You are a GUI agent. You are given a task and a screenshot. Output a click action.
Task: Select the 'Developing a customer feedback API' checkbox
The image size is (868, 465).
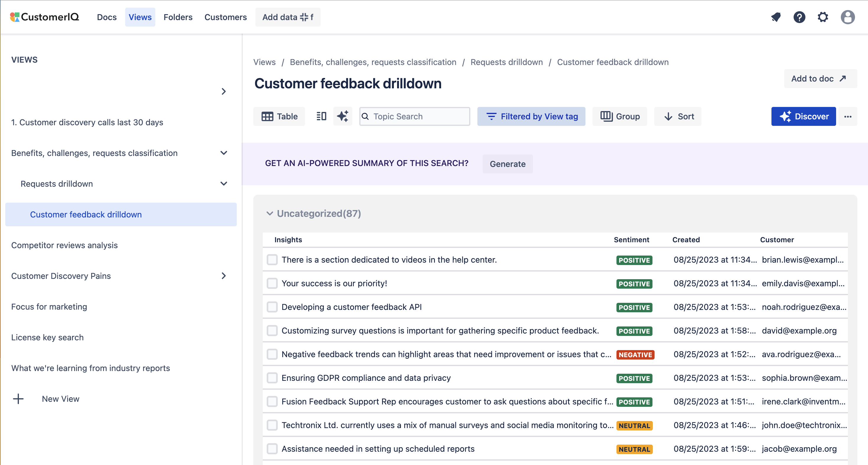[x=272, y=307]
